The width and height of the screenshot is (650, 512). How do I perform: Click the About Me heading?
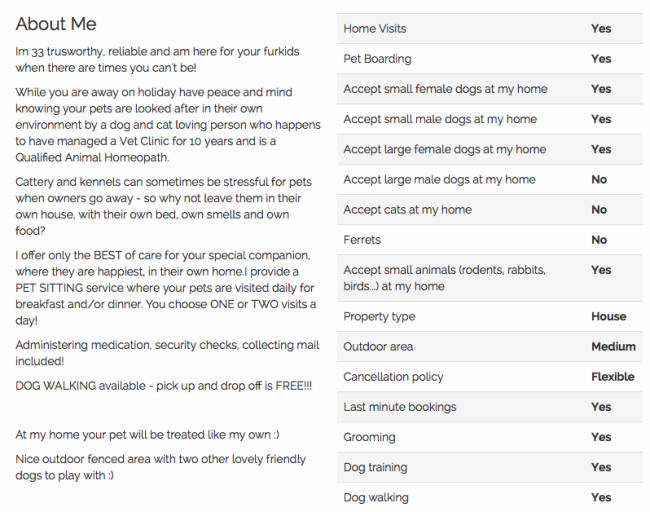click(x=56, y=24)
